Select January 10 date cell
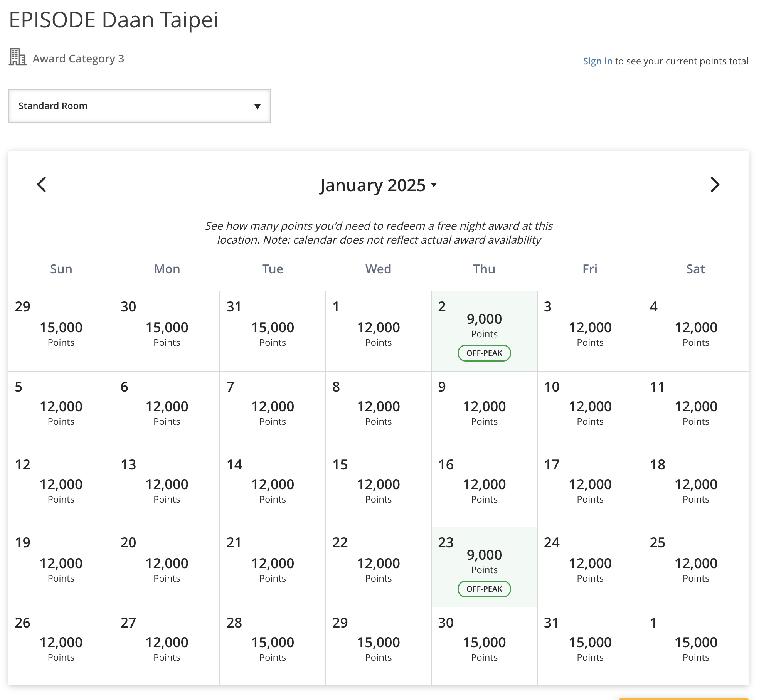Image resolution: width=781 pixels, height=700 pixels. click(x=590, y=410)
